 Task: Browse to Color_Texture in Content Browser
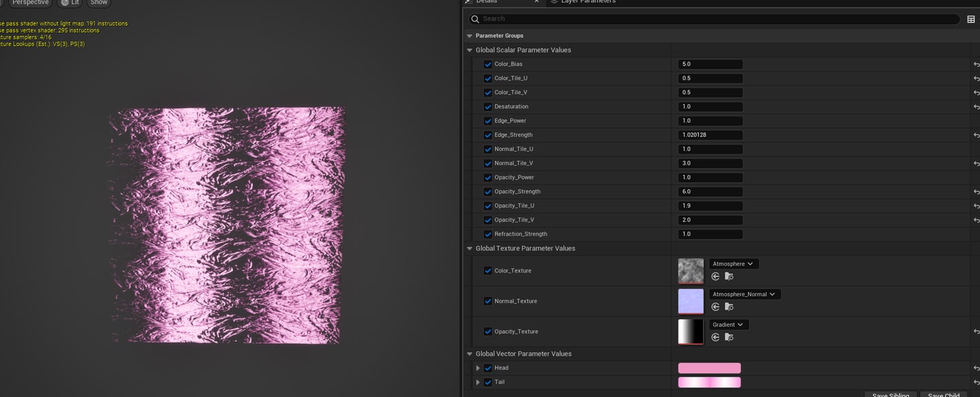coord(729,276)
